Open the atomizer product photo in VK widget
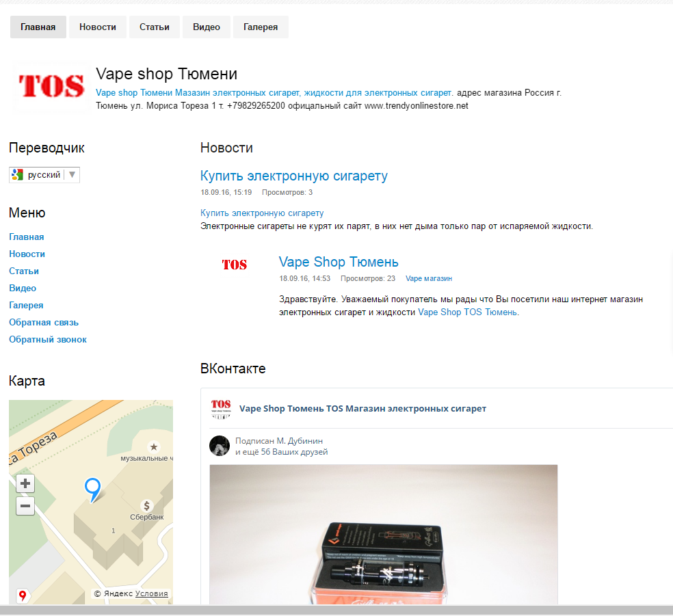 (384, 535)
